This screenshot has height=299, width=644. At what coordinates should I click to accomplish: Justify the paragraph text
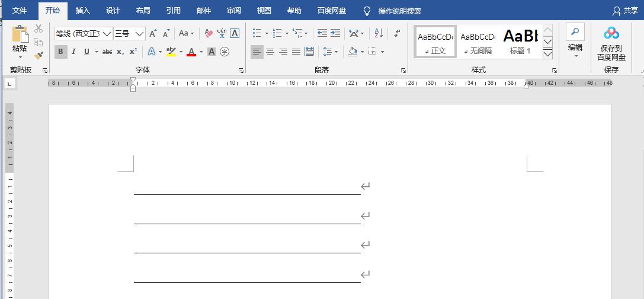pyautogui.click(x=296, y=52)
